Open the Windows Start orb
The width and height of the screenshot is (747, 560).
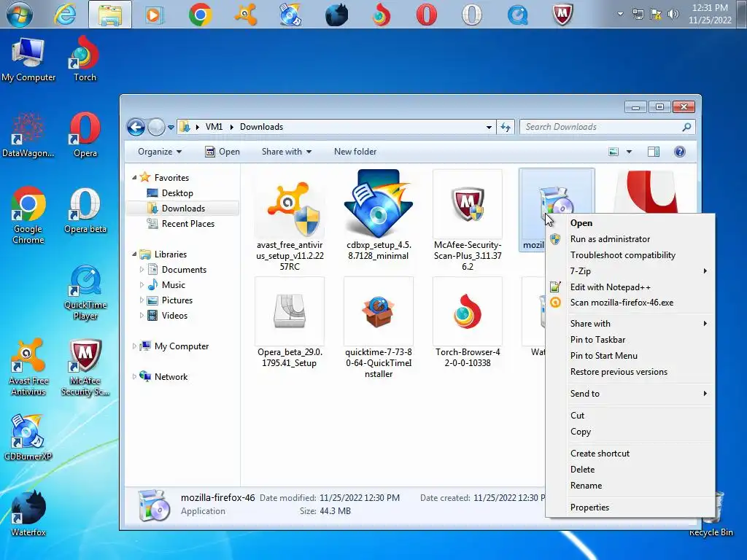click(19, 14)
